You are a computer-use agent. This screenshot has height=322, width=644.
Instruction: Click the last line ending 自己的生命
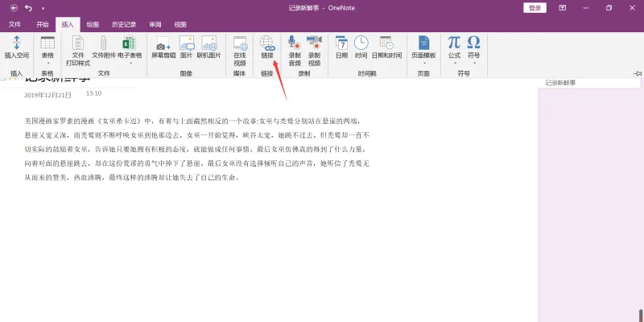pos(131,178)
